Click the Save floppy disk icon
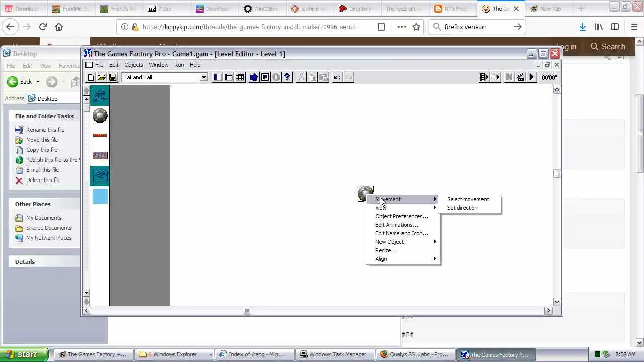The height and width of the screenshot is (362, 644). [x=113, y=77]
